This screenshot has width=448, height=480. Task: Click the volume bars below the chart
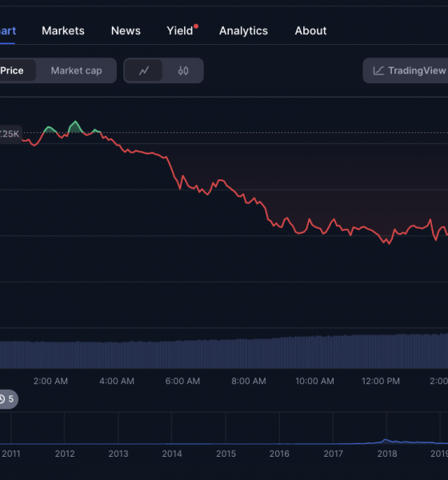pyautogui.click(x=224, y=351)
